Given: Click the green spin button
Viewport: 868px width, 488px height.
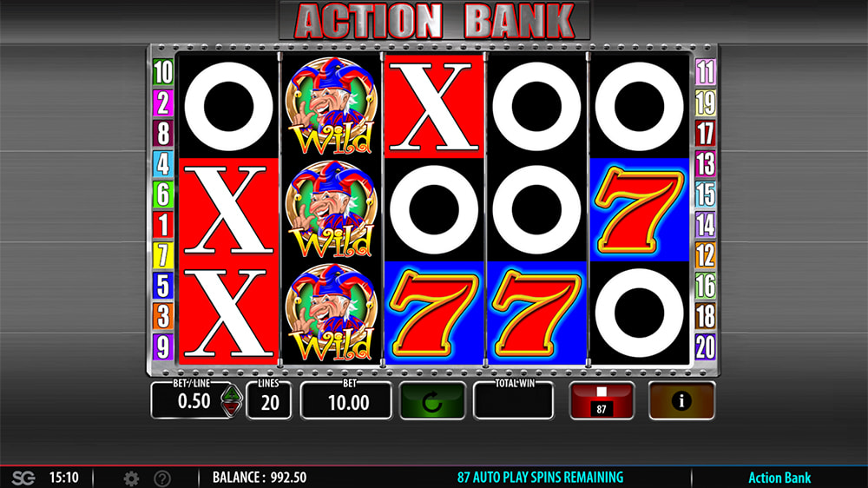Looking at the screenshot, I should 431,400.
